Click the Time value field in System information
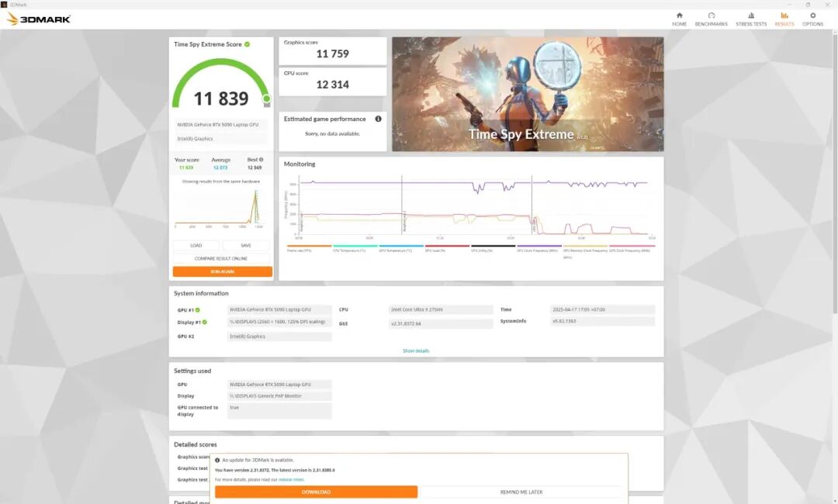Viewport: 838px width, 504px height. tap(602, 309)
